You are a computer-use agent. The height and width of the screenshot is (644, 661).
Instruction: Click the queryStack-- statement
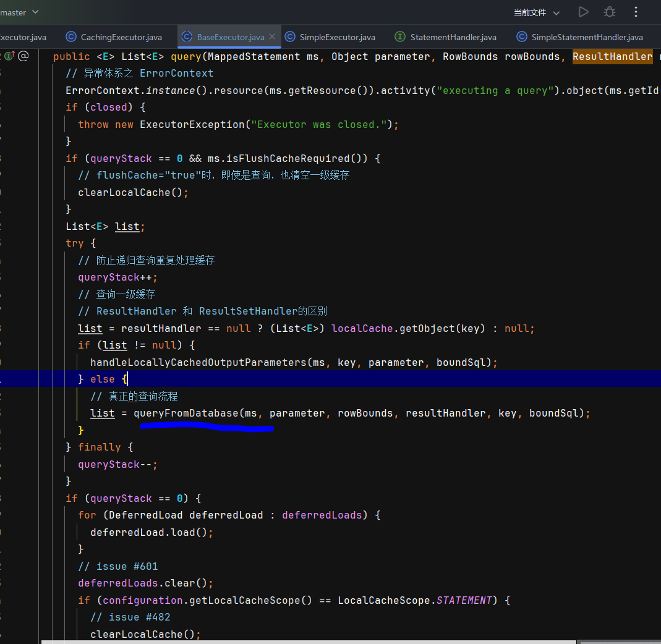117,464
